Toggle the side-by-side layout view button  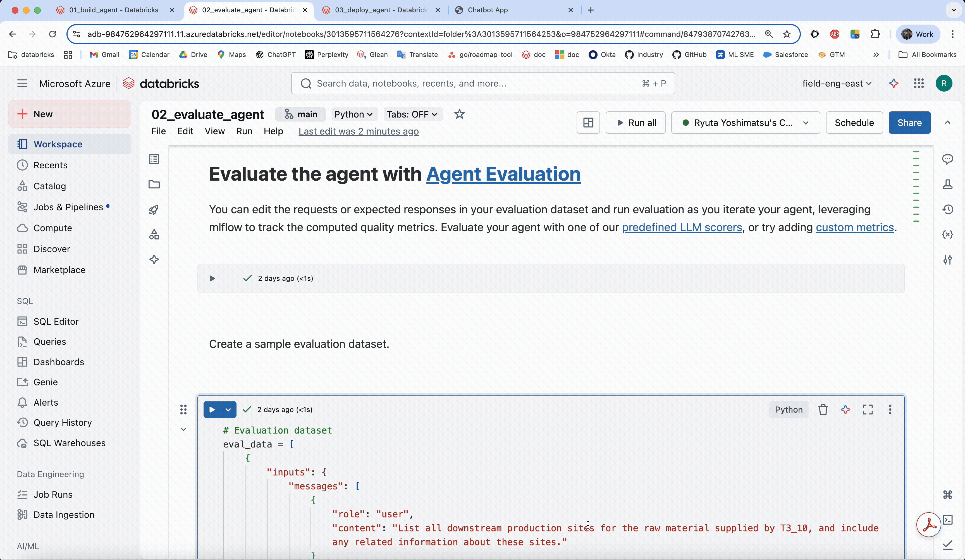click(588, 123)
